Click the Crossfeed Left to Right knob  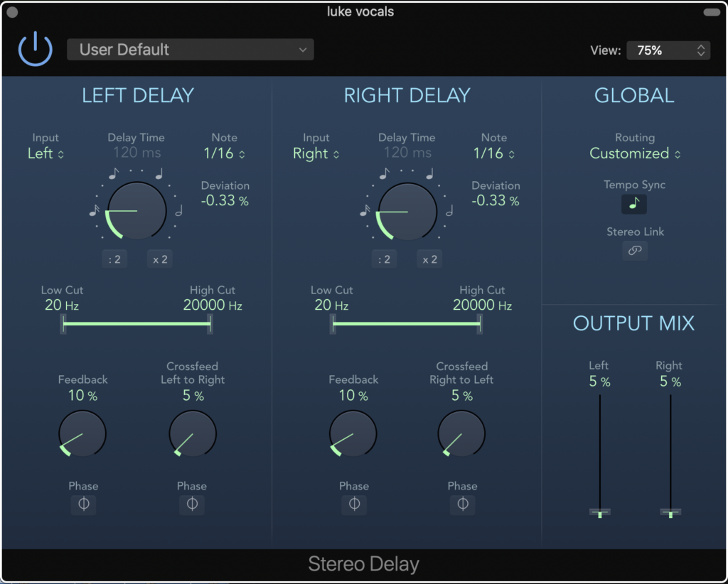pyautogui.click(x=193, y=433)
